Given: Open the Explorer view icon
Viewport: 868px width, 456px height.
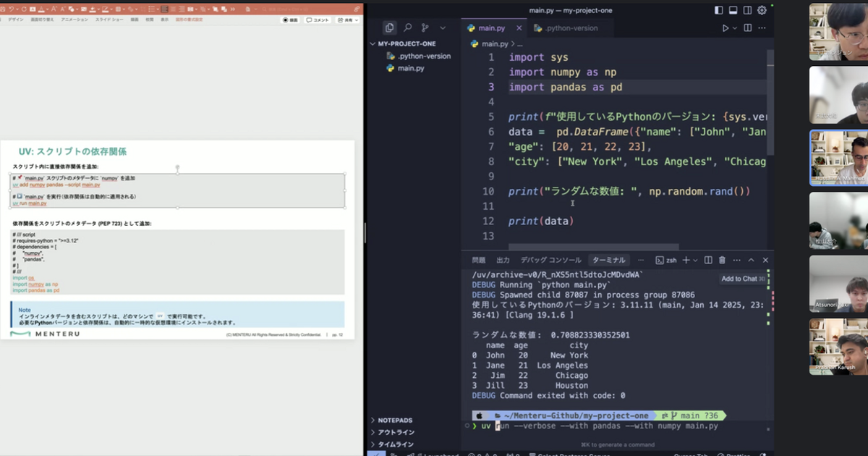Looking at the screenshot, I should 390,28.
